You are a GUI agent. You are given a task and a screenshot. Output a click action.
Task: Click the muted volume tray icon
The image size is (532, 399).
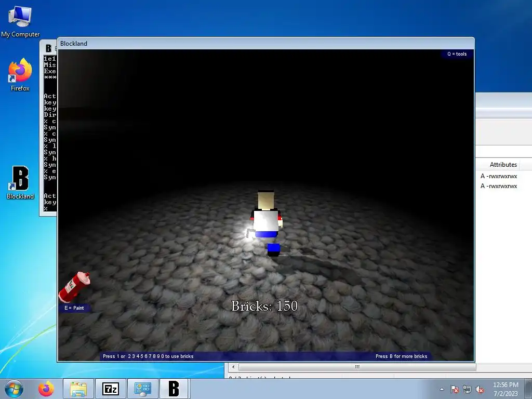point(480,390)
